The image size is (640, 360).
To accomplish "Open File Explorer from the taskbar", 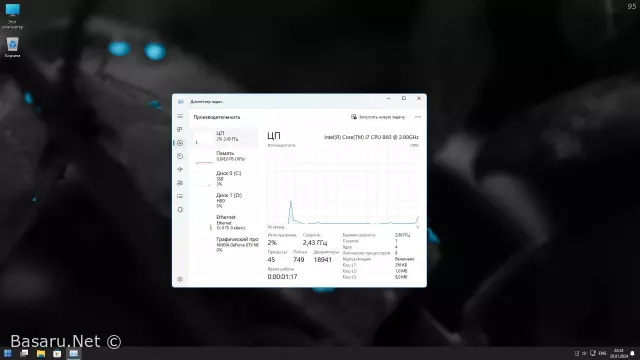I will [x=41, y=353].
